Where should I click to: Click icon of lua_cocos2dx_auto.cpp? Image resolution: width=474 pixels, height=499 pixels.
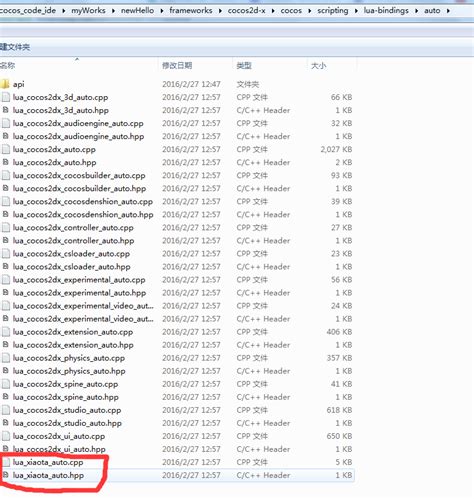6,149
